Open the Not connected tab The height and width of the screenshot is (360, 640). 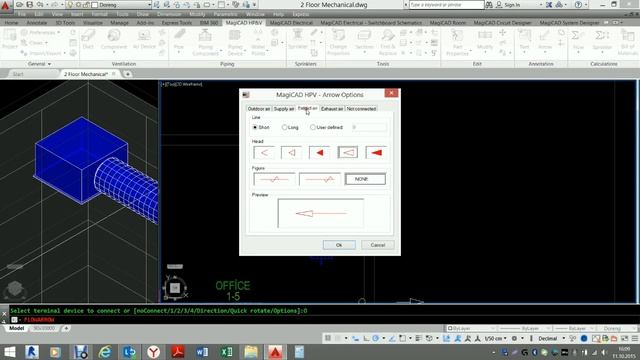(x=361, y=109)
